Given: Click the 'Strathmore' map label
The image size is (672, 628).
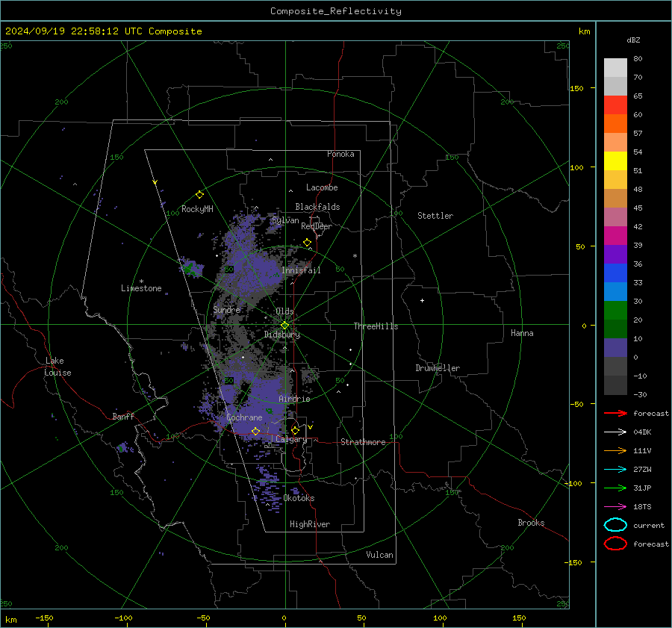Looking at the screenshot, I should [364, 442].
